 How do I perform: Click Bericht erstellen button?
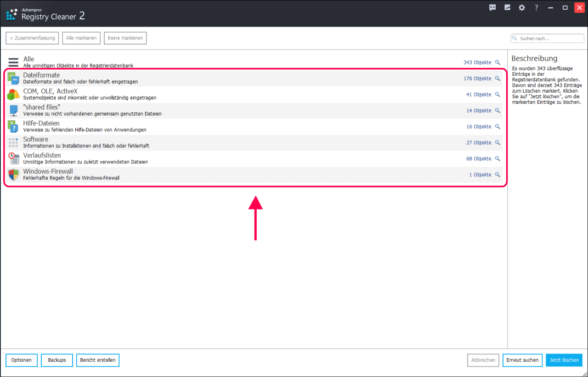click(98, 360)
